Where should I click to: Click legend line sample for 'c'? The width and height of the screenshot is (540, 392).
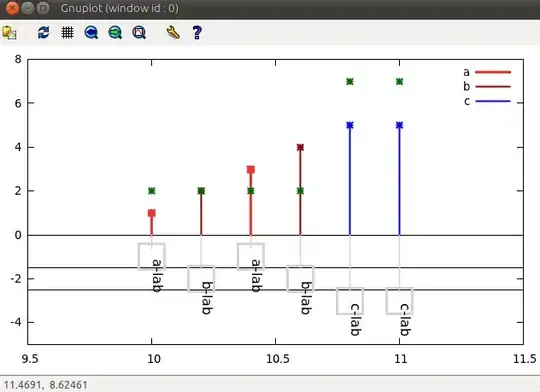[493, 101]
